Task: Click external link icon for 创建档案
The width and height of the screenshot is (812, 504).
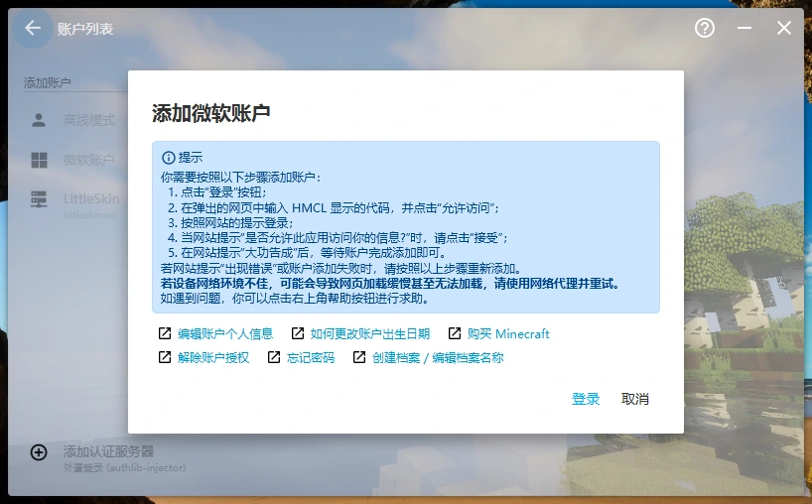Action: click(359, 357)
